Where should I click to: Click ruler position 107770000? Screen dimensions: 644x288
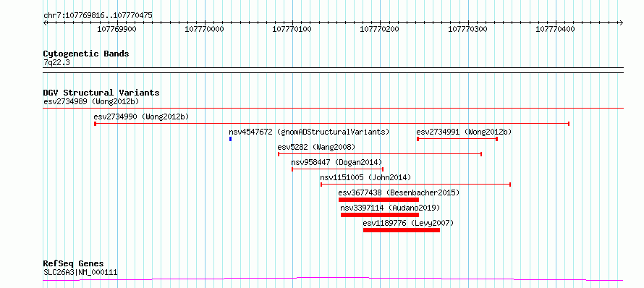pos(205,29)
